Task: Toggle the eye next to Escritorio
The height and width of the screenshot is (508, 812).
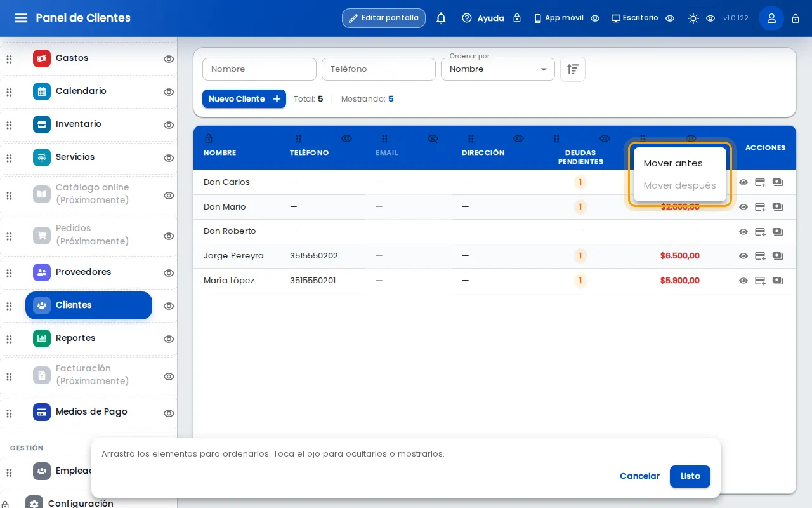Action: pyautogui.click(x=670, y=18)
